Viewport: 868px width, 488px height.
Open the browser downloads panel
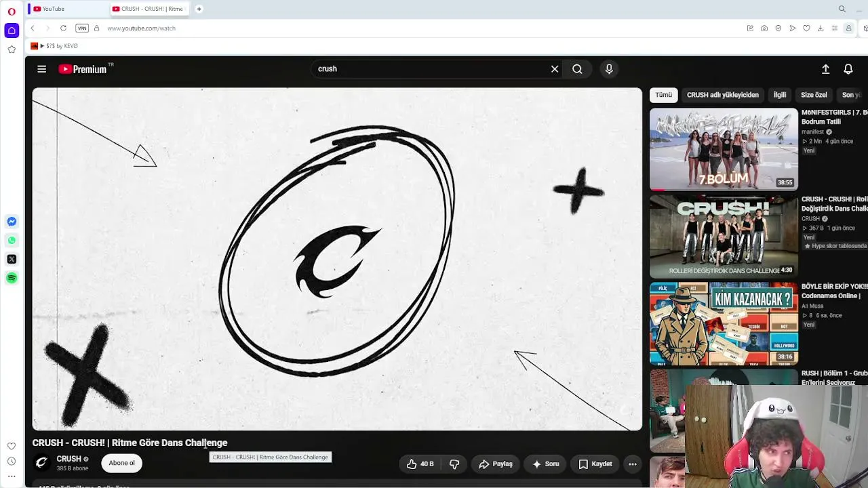pyautogui.click(x=821, y=28)
